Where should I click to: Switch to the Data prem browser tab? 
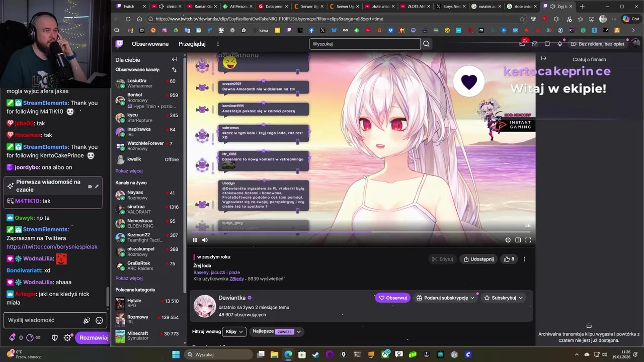[272, 7]
